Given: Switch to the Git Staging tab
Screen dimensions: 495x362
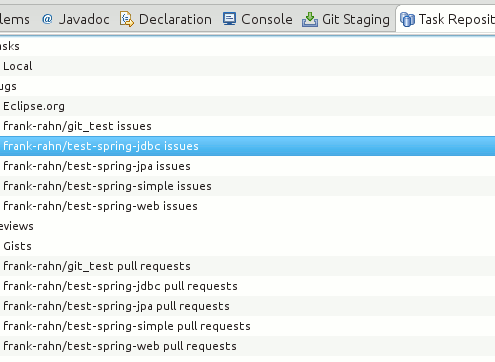Looking at the screenshot, I should pyautogui.click(x=346, y=19).
